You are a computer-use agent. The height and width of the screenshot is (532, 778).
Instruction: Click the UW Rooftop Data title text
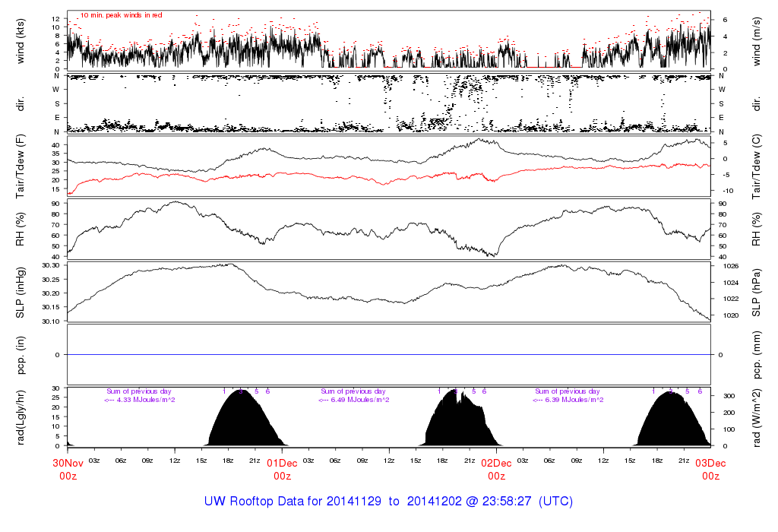coord(388,502)
